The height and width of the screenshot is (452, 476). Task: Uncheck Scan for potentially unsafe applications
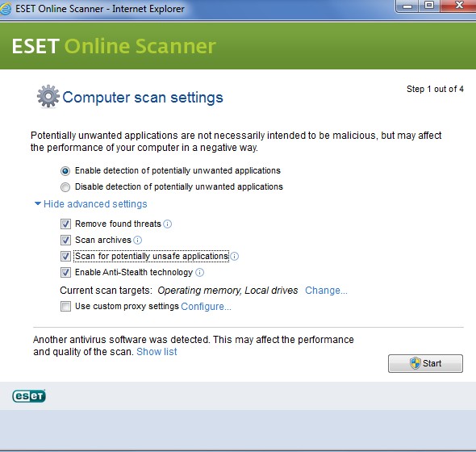coord(65,257)
